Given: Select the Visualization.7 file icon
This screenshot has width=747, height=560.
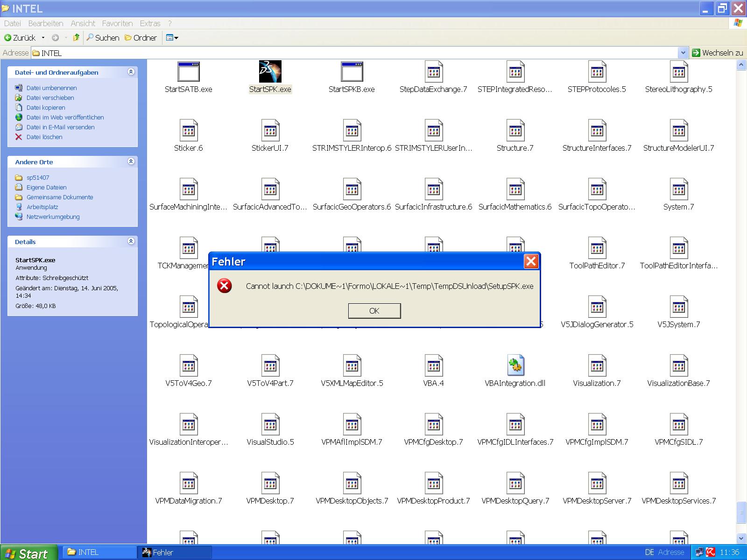Looking at the screenshot, I should point(597,366).
